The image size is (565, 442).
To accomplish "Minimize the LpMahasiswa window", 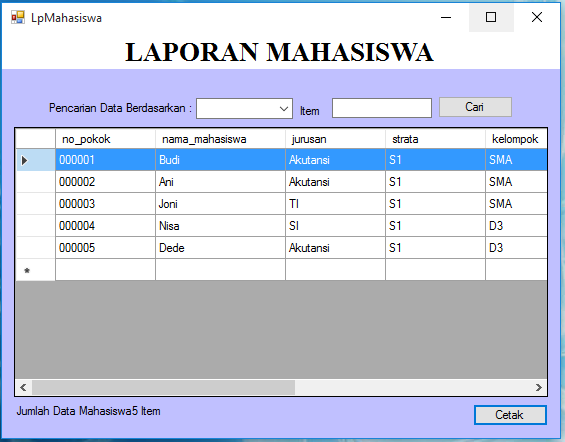I will pos(446,17).
